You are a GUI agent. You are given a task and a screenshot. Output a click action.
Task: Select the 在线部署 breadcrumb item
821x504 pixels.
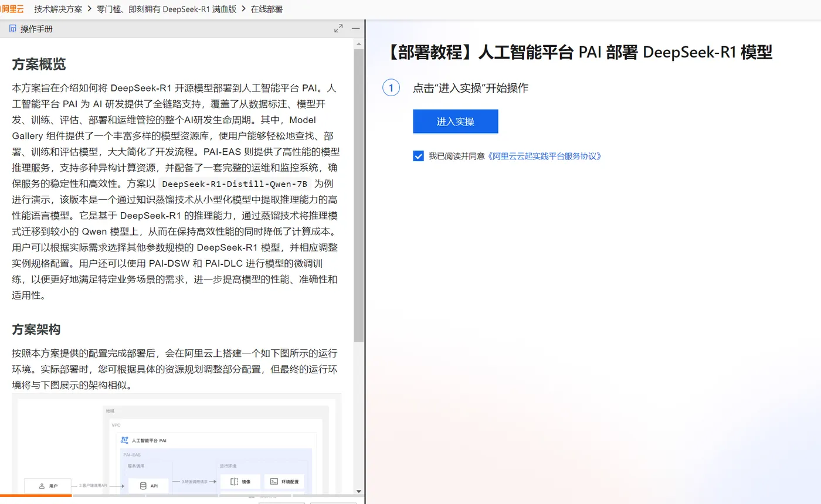coord(267,9)
